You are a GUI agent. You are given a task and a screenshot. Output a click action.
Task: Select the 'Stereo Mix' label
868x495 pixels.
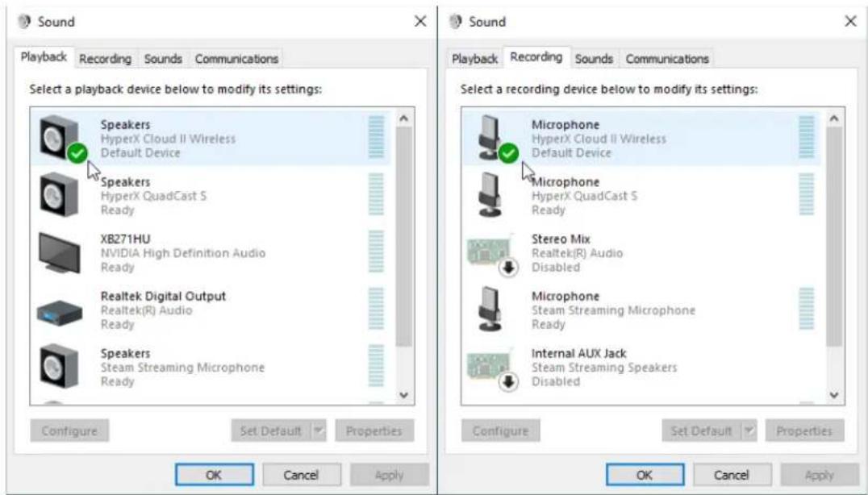click(x=561, y=239)
